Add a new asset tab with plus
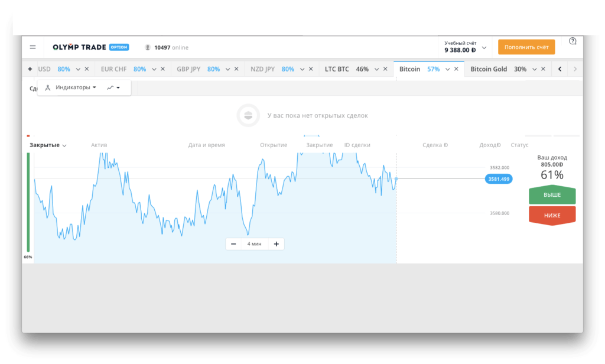 [30, 69]
